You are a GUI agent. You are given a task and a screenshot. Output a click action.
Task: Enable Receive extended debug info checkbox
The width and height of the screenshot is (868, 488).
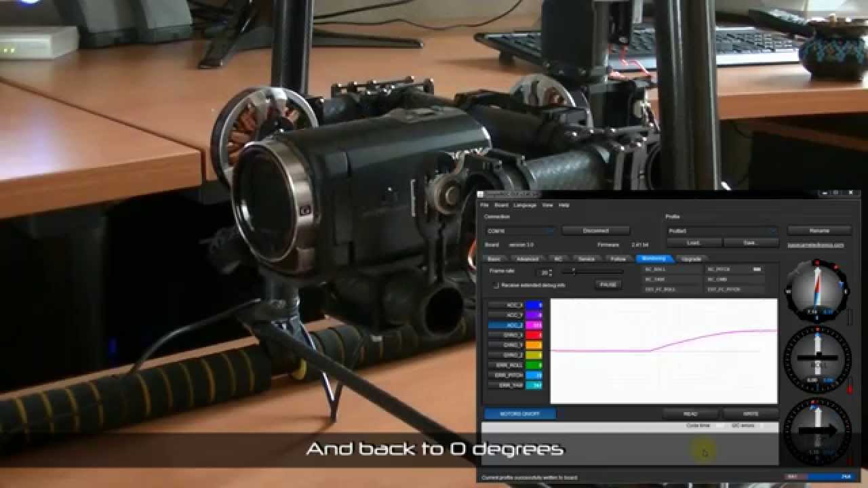click(x=496, y=285)
